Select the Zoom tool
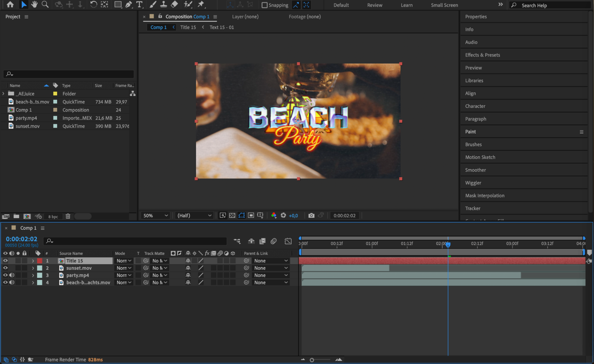Viewport: 594px width, 364px height. coord(45,4)
